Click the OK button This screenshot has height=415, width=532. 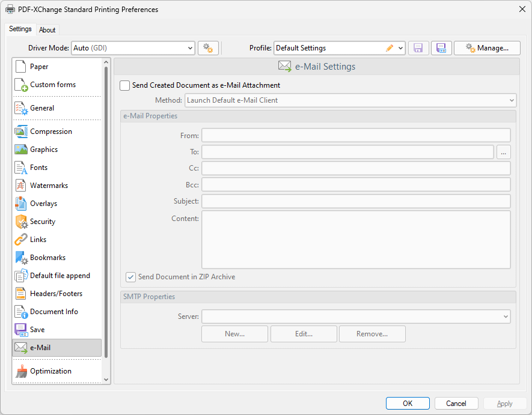pyautogui.click(x=408, y=404)
